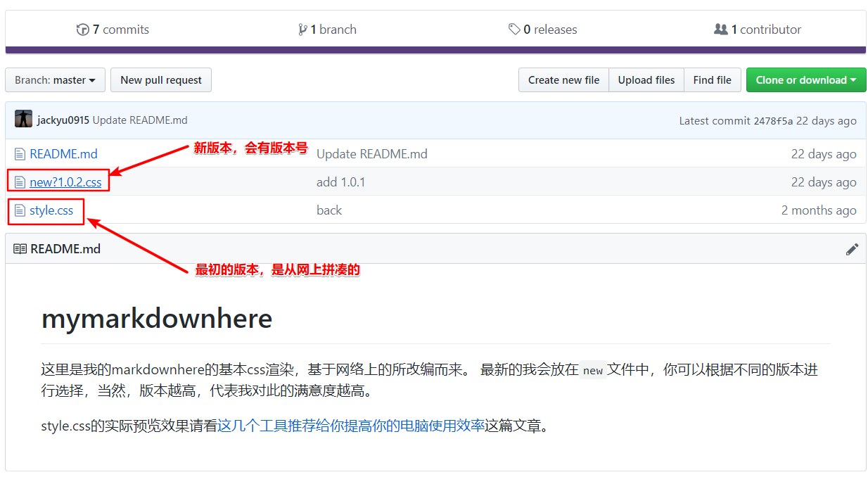Click the Find file button
Viewport: 868px width, 477px height.
coord(712,80)
